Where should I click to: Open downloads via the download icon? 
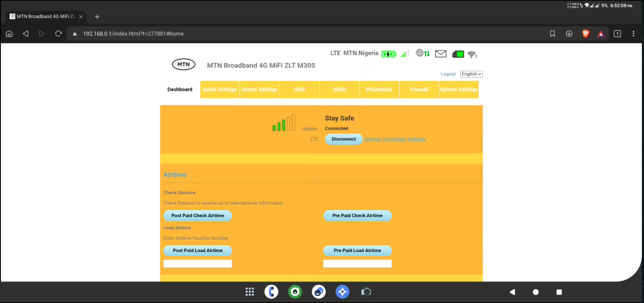pos(569,34)
